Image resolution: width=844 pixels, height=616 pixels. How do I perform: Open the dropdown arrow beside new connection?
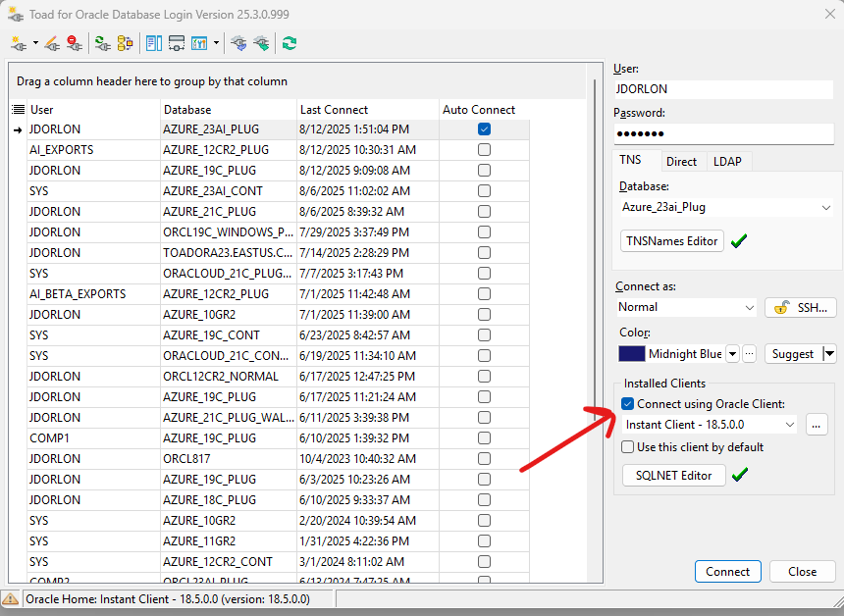[x=35, y=43]
